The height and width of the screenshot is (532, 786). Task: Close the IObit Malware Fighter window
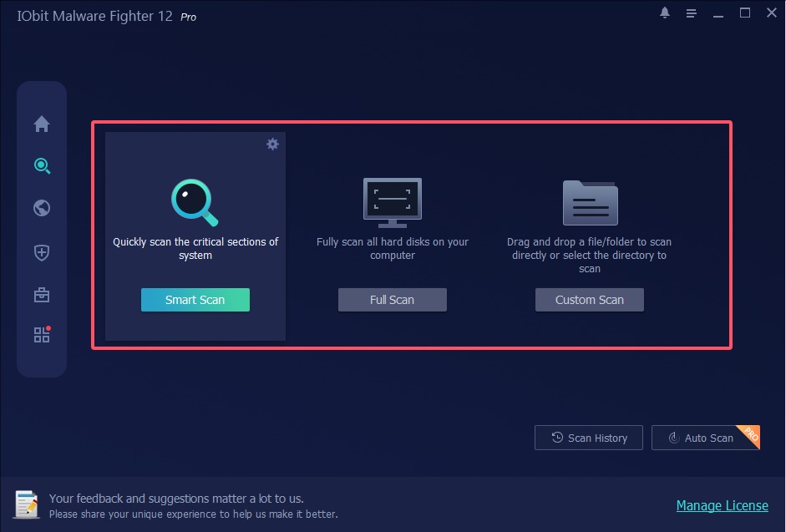[x=772, y=13]
